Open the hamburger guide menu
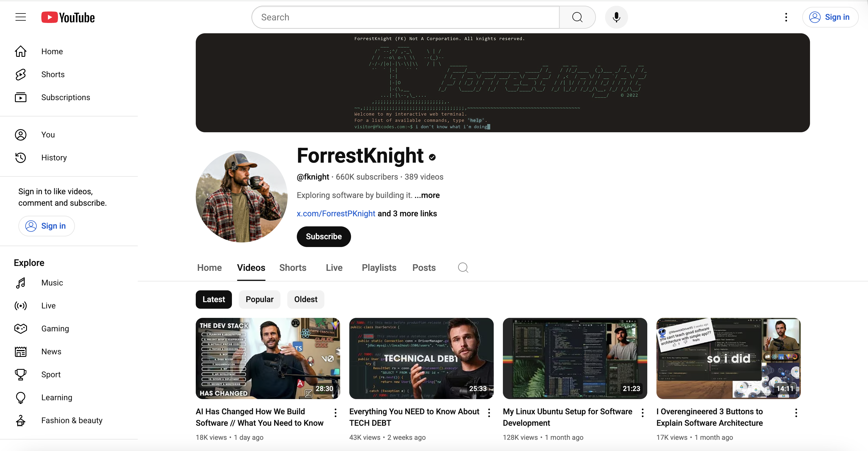The width and height of the screenshot is (868, 451). [x=21, y=17]
